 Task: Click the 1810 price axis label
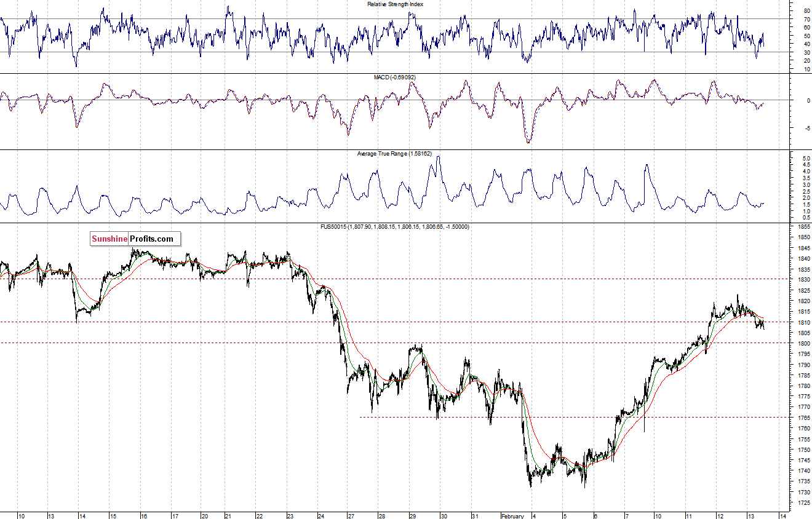point(803,322)
